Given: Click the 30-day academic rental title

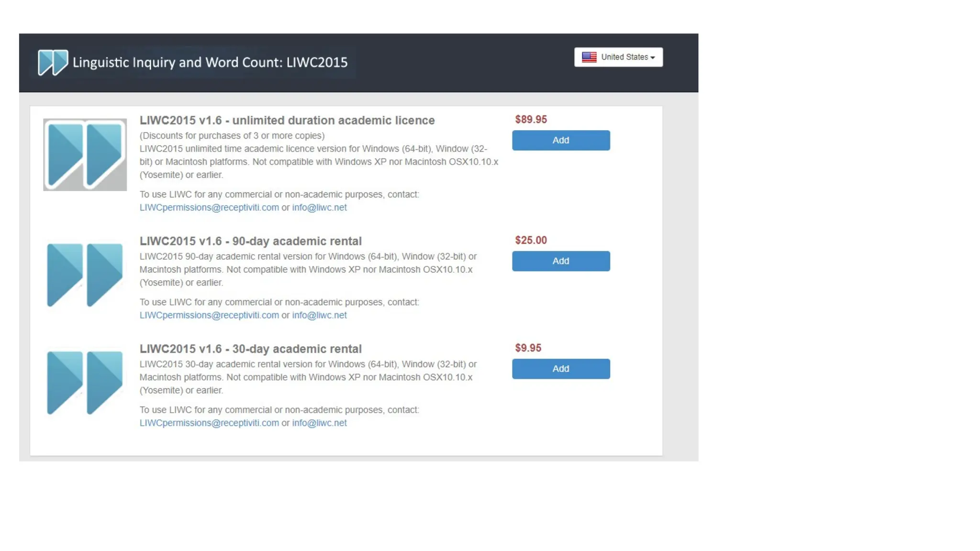Looking at the screenshot, I should 250,349.
